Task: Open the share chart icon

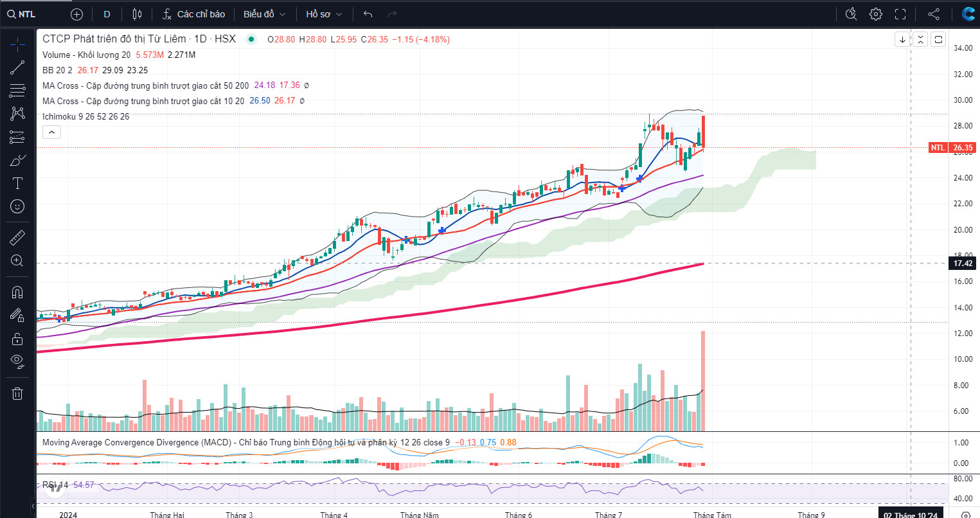Action: click(x=934, y=14)
